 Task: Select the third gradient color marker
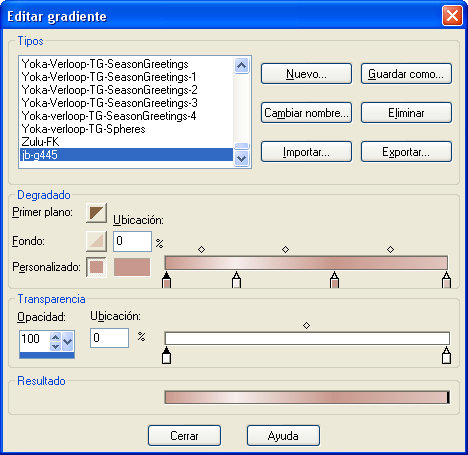pyautogui.click(x=334, y=279)
